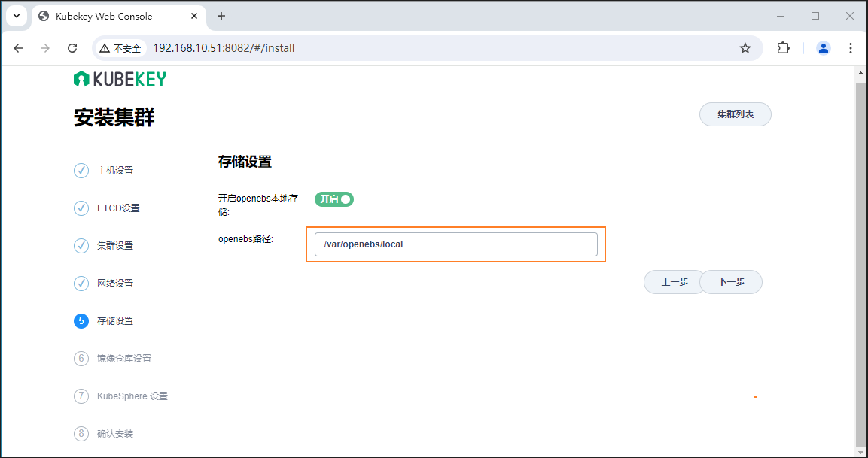
Task: Click the 开启openebs本地存储 label
Action: [258, 205]
